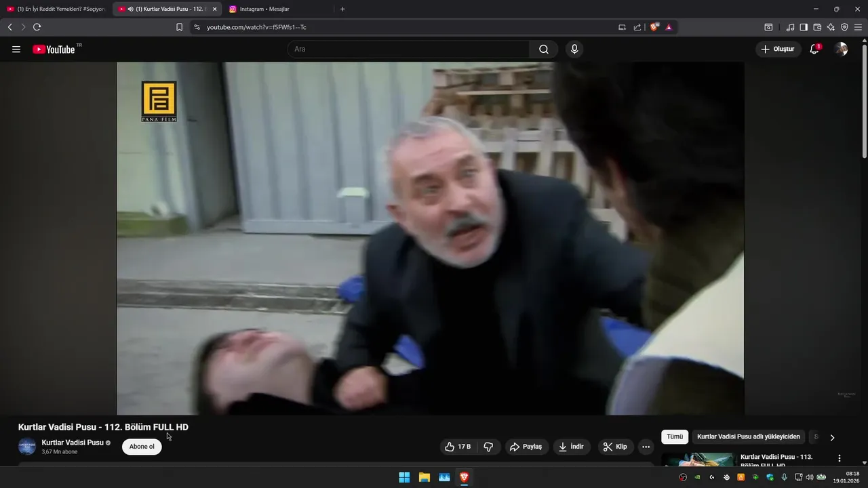Open volume control in system tray

coord(809,477)
